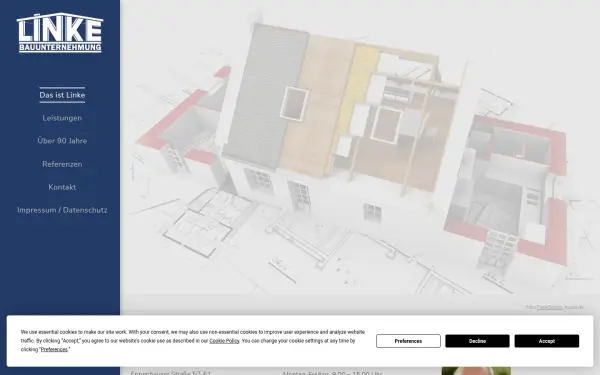Open the photo credit link under image
Viewport: 600px width, 375px height.
(x=550, y=307)
